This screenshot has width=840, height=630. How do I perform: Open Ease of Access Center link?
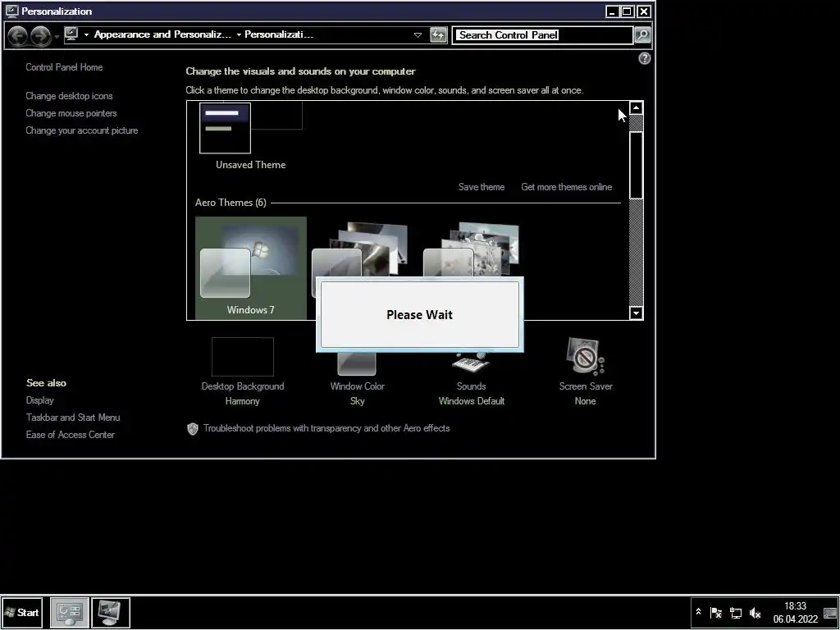coord(71,435)
